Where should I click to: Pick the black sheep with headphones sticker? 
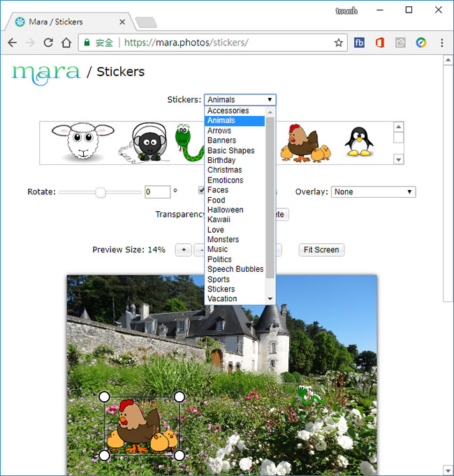(145, 143)
